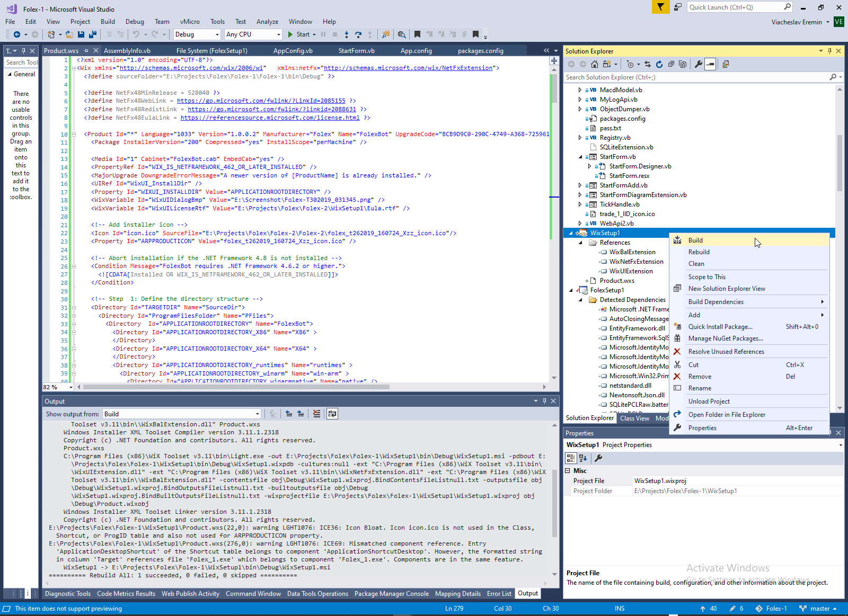Refresh the Solution Explorer
This screenshot has height=616, width=848.
click(659, 64)
